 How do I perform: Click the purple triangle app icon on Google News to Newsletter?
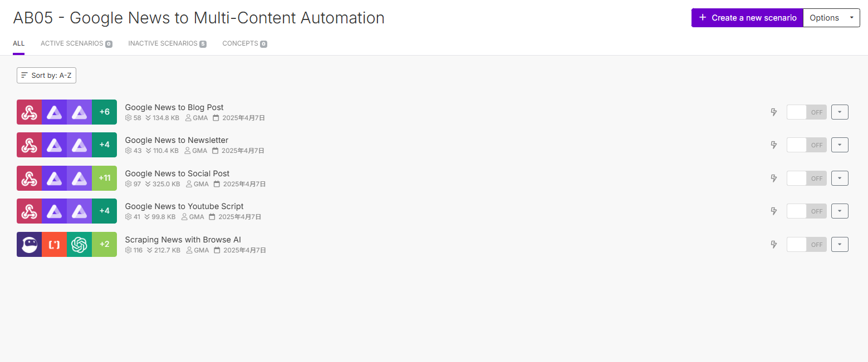54,145
